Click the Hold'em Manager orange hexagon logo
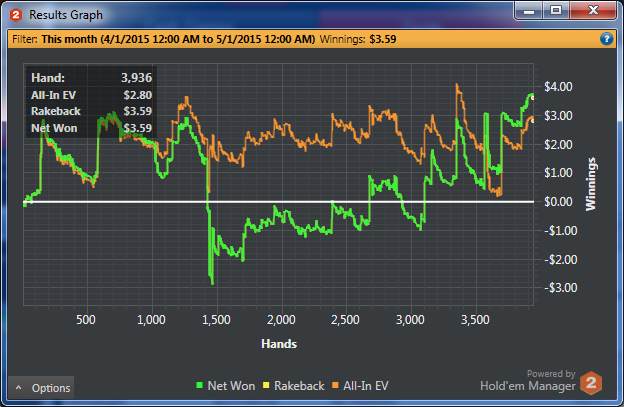Screen dimensions: 624x407 point(591,382)
